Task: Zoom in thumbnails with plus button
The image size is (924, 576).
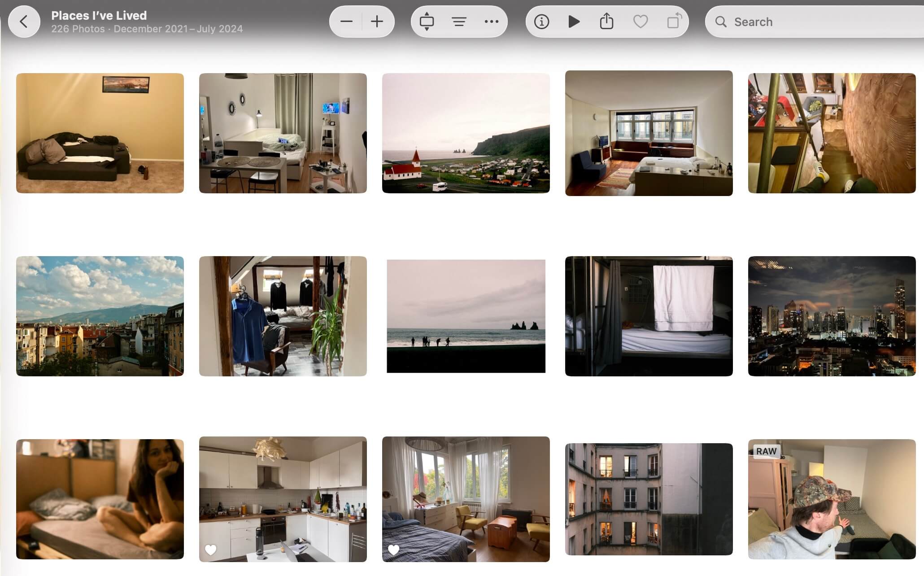Action: tap(377, 22)
